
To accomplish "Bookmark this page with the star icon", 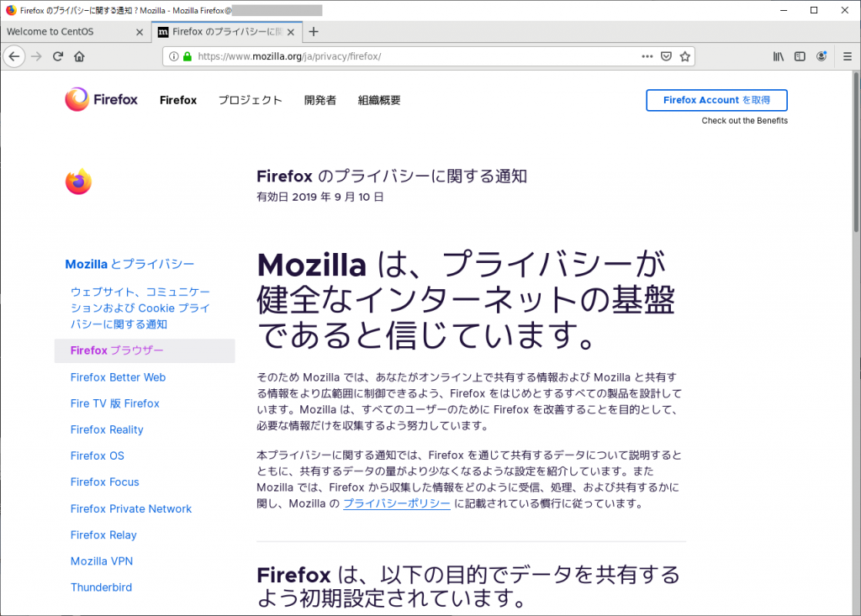I will [x=684, y=56].
